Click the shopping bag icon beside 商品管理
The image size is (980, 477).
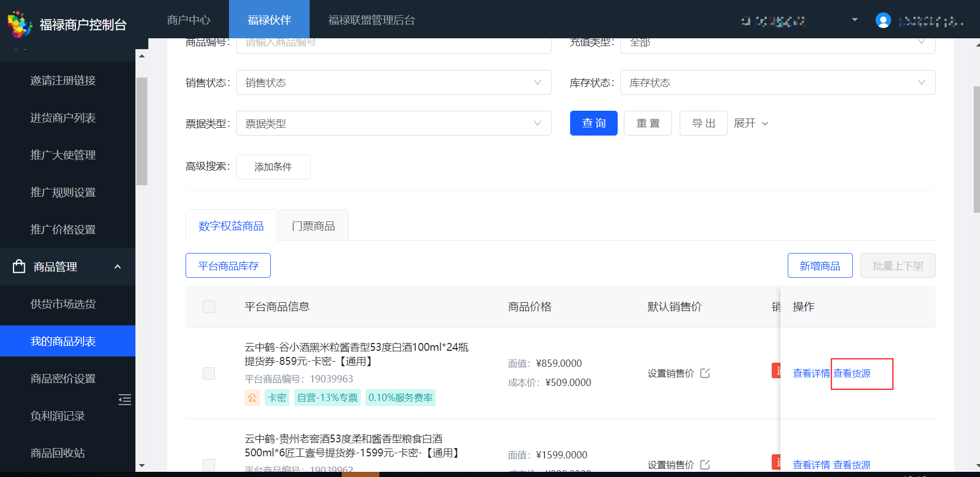(19, 266)
